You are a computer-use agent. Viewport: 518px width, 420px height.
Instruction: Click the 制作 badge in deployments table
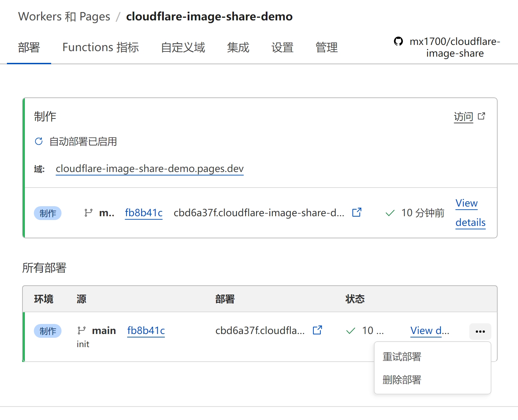click(x=48, y=331)
